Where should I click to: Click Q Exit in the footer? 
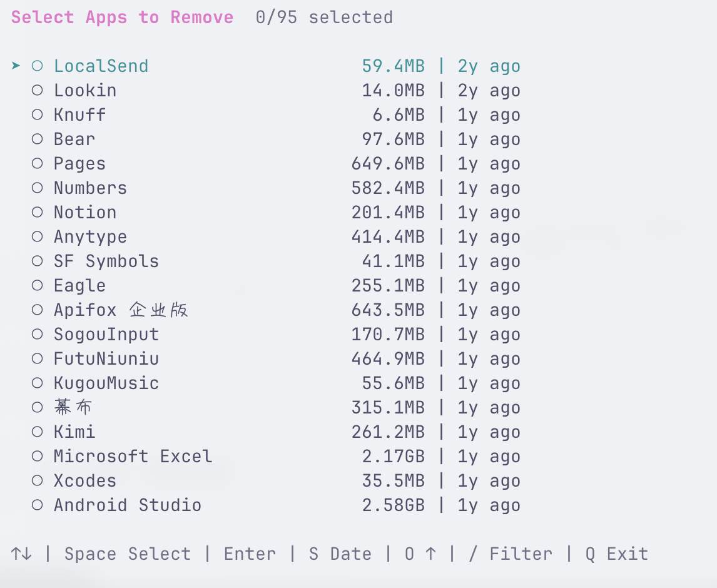tap(616, 554)
